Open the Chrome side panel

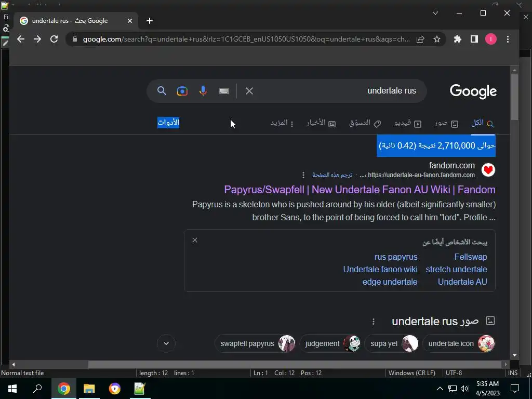474,39
